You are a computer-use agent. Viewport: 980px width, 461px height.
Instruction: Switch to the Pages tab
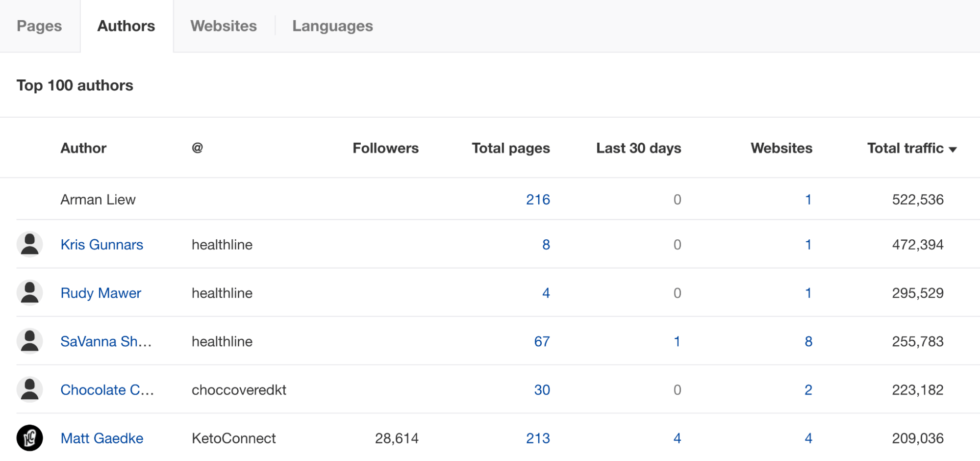click(39, 26)
